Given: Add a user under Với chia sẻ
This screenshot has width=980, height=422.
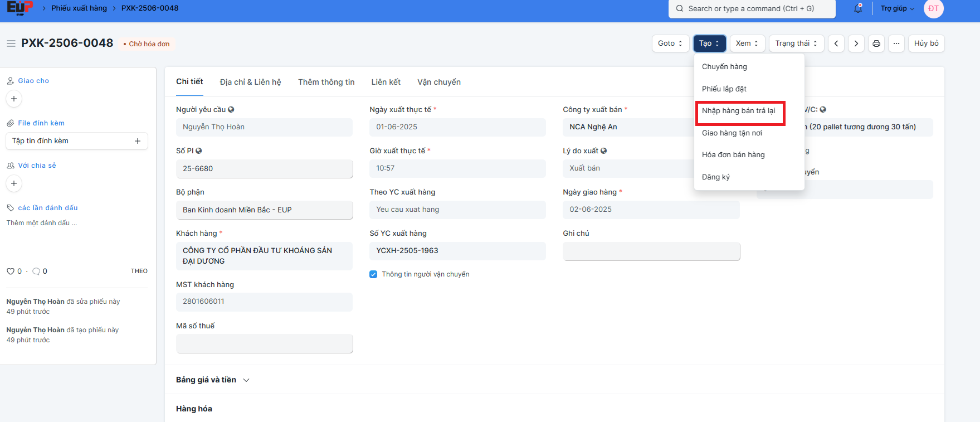Looking at the screenshot, I should (14, 183).
